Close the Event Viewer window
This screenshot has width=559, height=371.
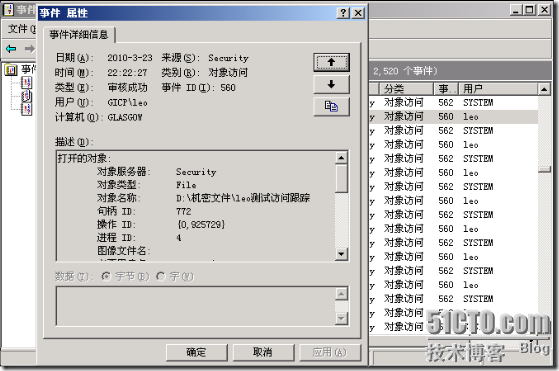pos(544,10)
